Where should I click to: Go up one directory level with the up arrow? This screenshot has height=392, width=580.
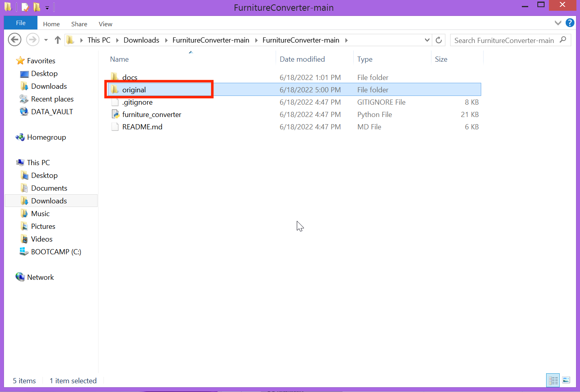click(x=58, y=39)
